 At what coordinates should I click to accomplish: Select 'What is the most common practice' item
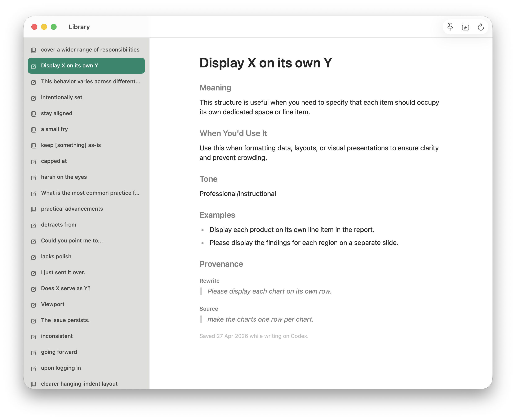pyautogui.click(x=86, y=193)
